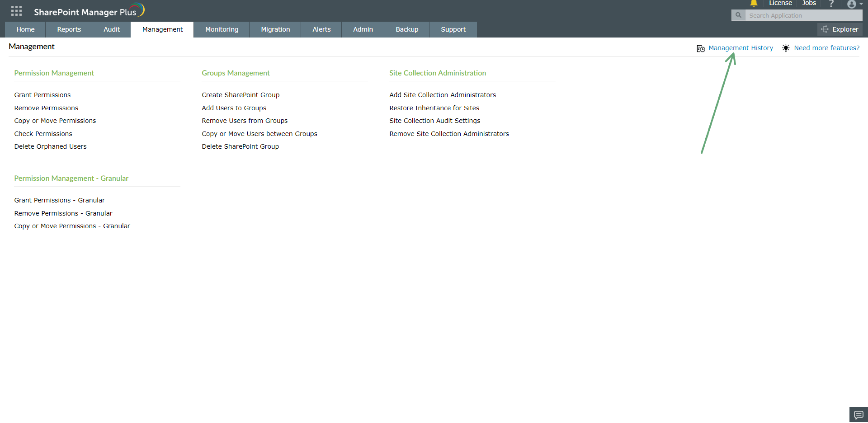Image resolution: width=868 pixels, height=423 pixels.
Task: Click the SharePoint Manager Plus logo
Action: tap(89, 11)
